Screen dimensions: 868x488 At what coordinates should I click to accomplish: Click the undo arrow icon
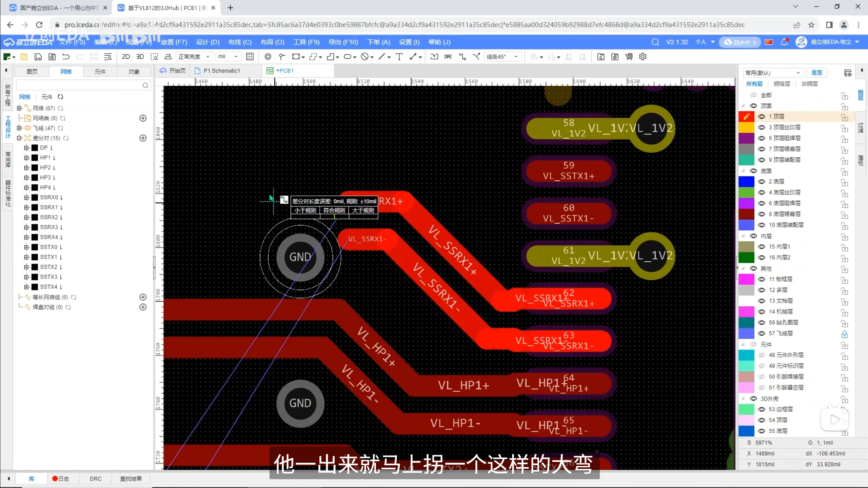pos(66,57)
